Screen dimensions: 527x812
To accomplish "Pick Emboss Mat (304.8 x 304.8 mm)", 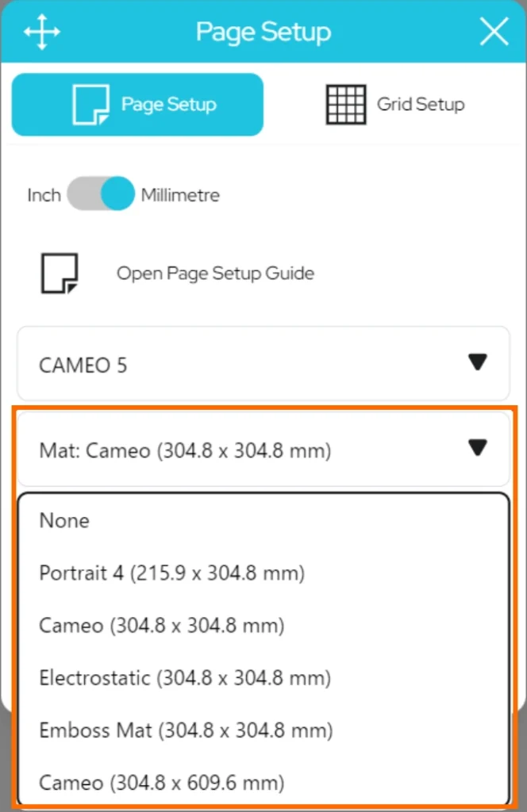I will pos(186,730).
